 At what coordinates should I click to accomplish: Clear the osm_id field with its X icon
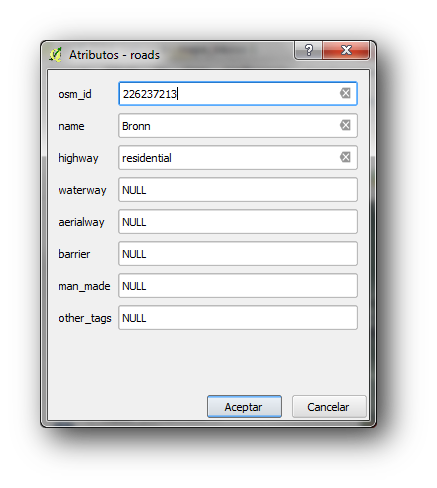(x=345, y=93)
